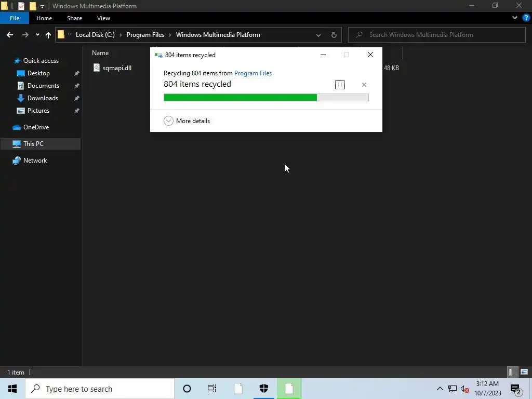This screenshot has width=532, height=399.
Task: Click the green recycling progress bar
Action: pyautogui.click(x=266, y=98)
